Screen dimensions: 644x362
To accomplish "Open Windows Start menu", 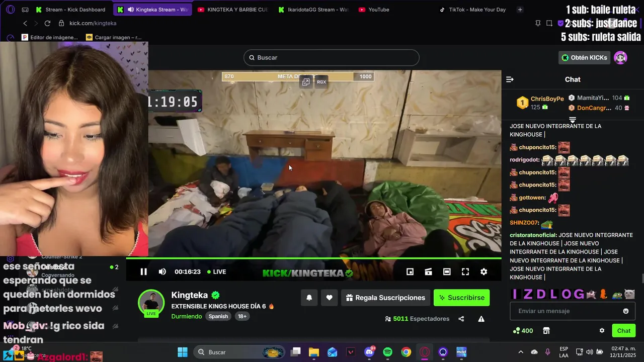I will point(183,352).
